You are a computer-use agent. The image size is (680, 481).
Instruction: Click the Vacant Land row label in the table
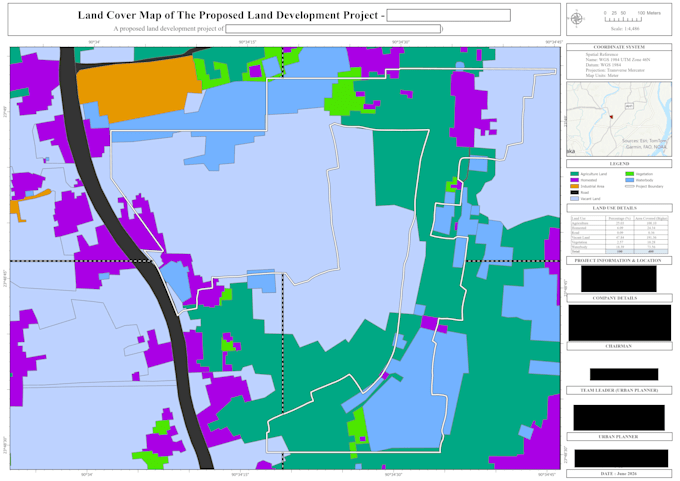pos(581,237)
